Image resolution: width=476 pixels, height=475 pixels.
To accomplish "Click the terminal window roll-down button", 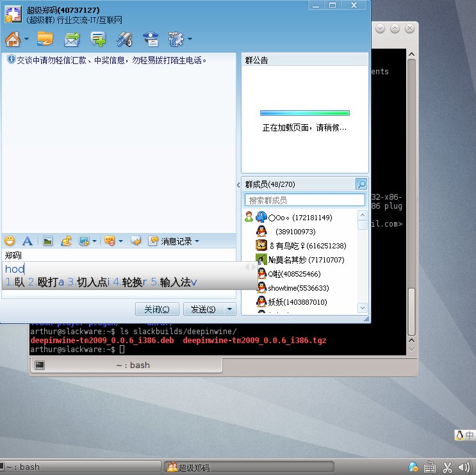I will coord(380,29).
